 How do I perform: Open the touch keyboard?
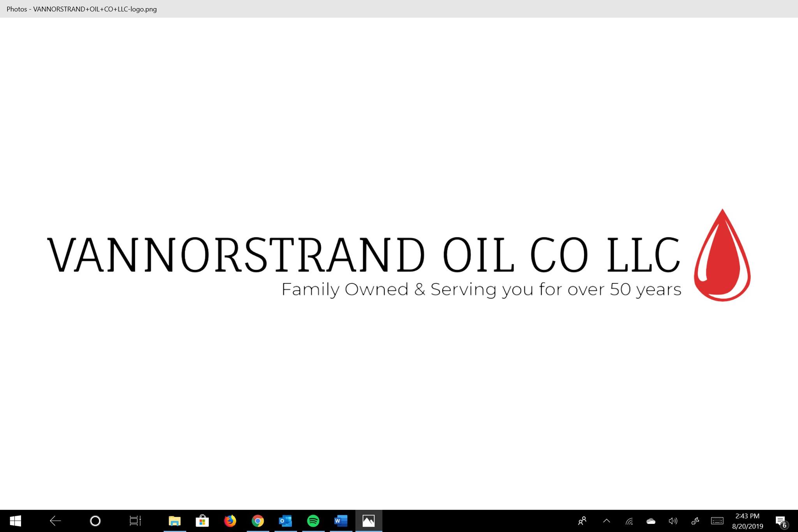pyautogui.click(x=717, y=521)
